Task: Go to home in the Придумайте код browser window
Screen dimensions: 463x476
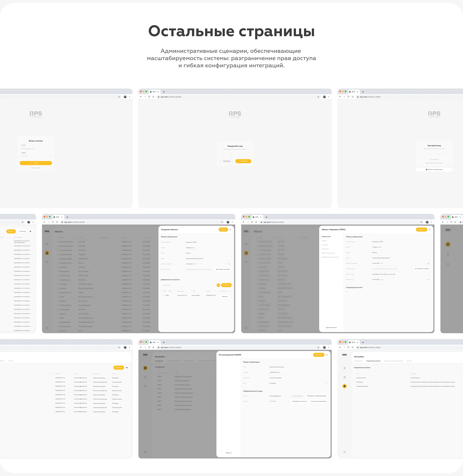Action: coord(153,97)
